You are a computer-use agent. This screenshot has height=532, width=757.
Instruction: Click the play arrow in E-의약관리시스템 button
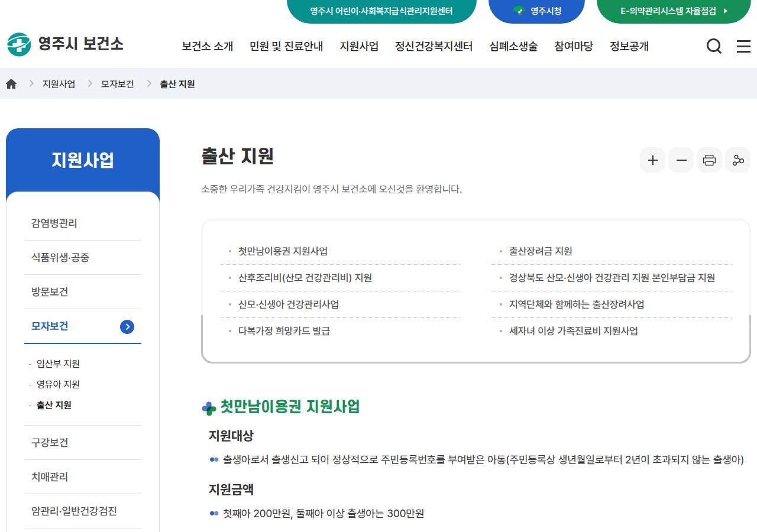[726, 11]
